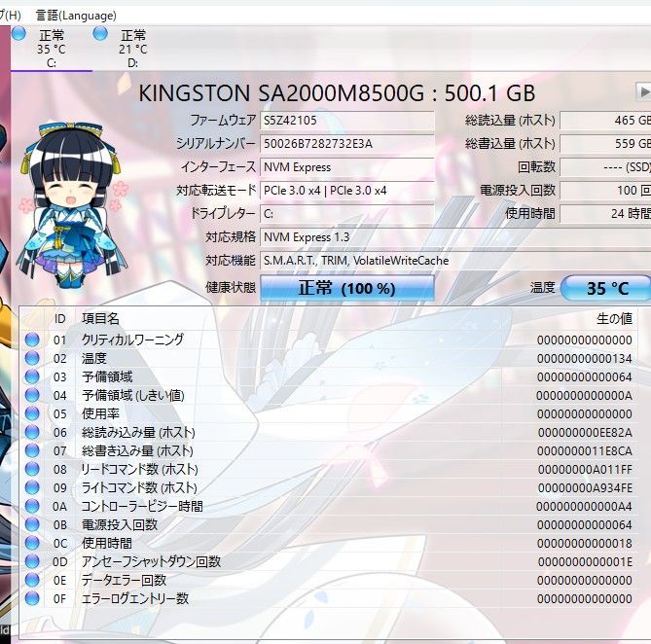This screenshot has width=651, height=644.
Task: Click raw value 000000000000A
Action: [585, 395]
